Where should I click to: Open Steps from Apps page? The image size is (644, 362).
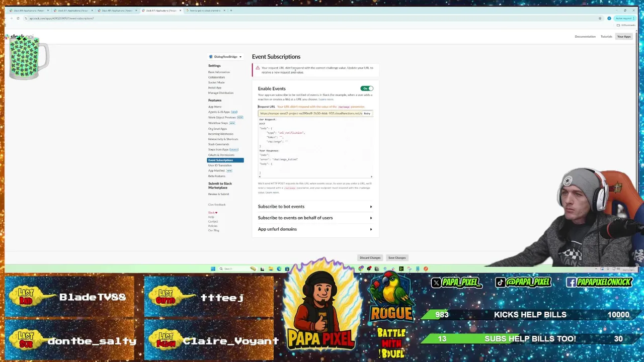218,150
